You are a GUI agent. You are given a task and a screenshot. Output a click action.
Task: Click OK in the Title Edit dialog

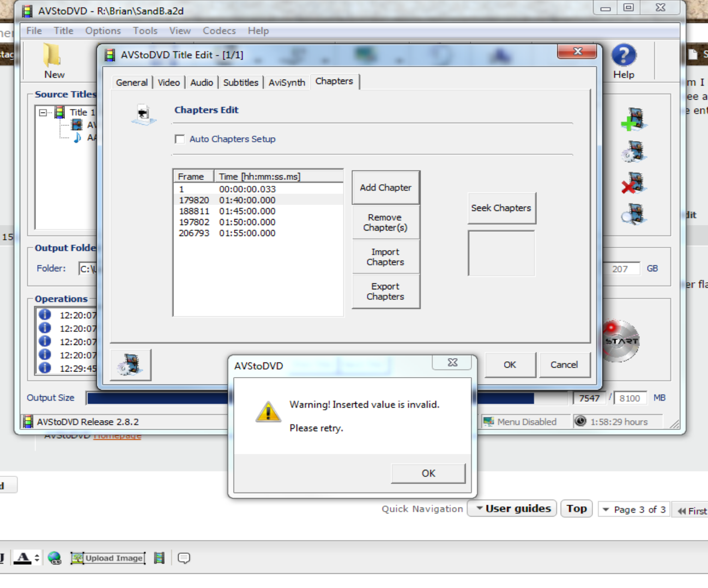[x=510, y=365]
